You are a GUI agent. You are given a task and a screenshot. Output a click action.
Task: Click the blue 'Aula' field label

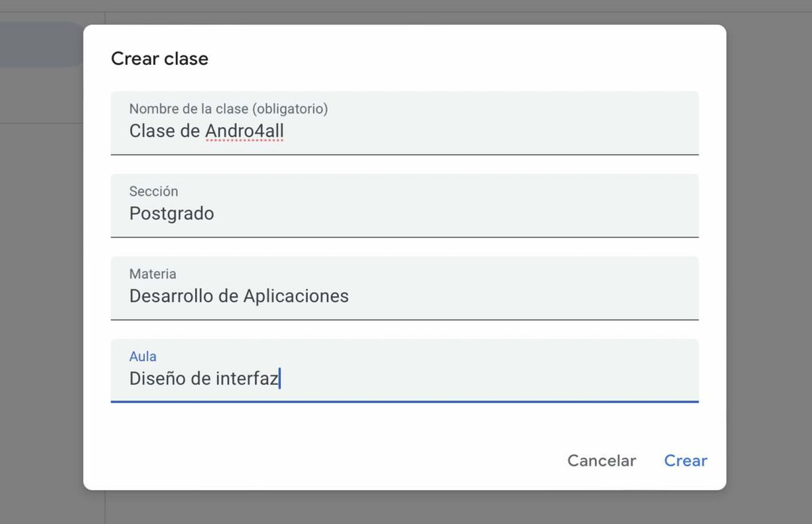coord(143,356)
